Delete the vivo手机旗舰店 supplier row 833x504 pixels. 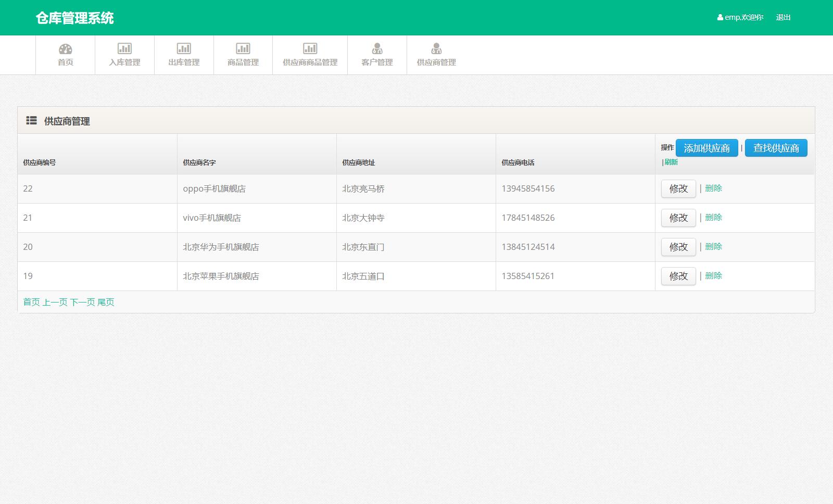pyautogui.click(x=713, y=218)
